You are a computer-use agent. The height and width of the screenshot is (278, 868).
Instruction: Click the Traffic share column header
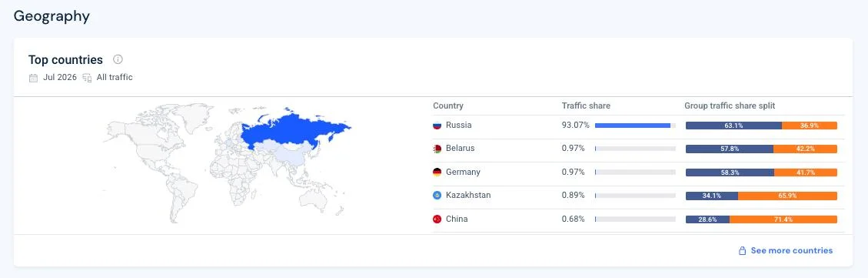pos(586,106)
